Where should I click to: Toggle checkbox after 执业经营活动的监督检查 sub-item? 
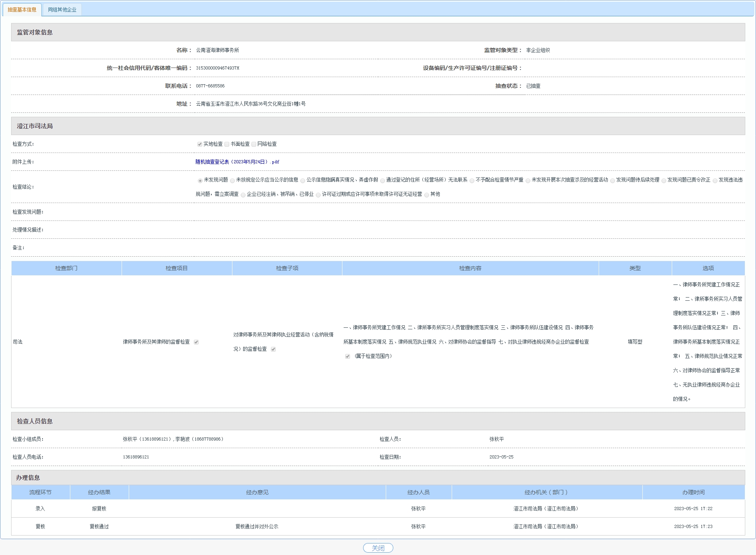point(273,349)
